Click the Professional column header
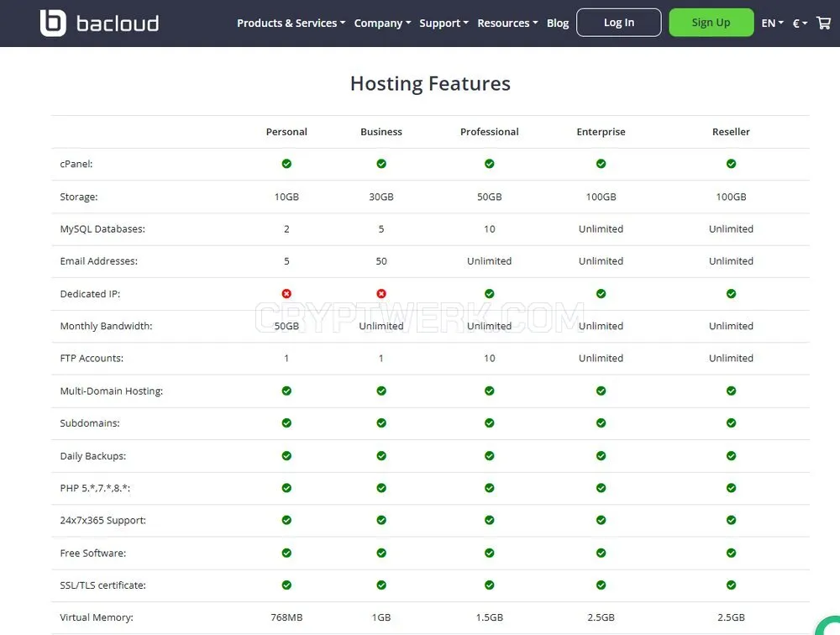840x635 pixels. (489, 132)
